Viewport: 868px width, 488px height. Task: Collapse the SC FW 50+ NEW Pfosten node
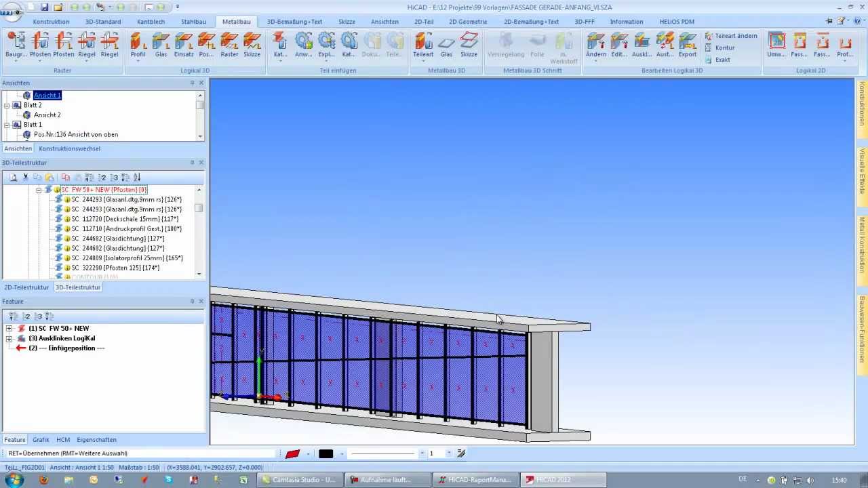pos(39,190)
